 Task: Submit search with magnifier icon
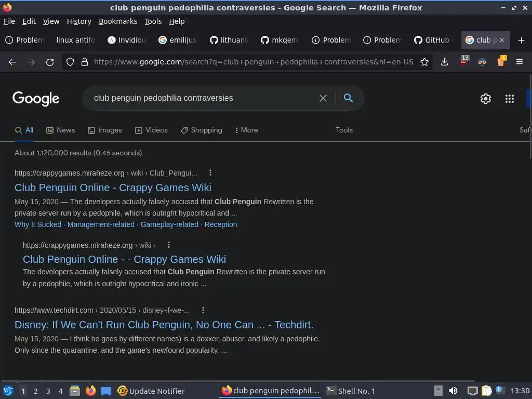[x=348, y=98]
